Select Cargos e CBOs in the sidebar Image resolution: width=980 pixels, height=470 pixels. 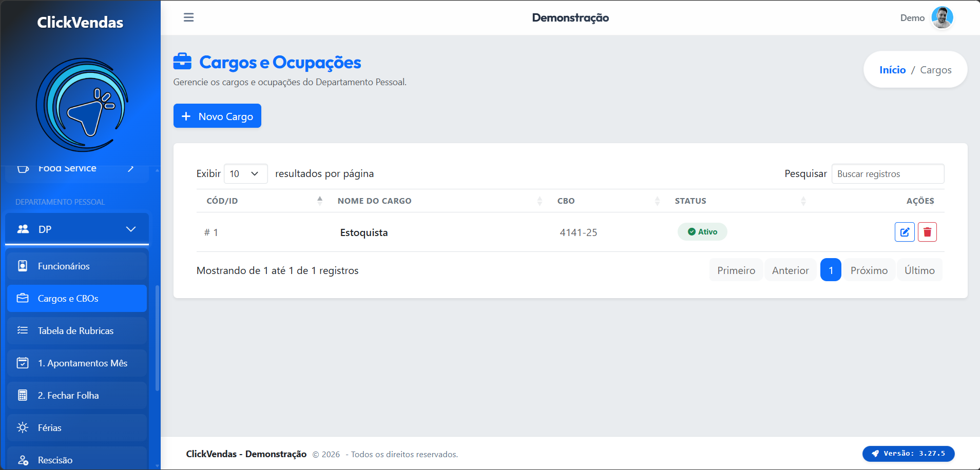click(77, 298)
